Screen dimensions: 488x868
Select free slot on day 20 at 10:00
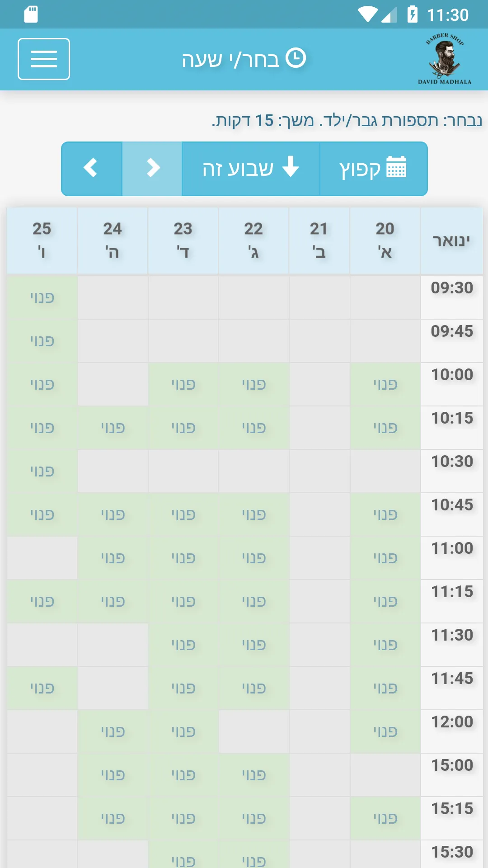tap(385, 384)
